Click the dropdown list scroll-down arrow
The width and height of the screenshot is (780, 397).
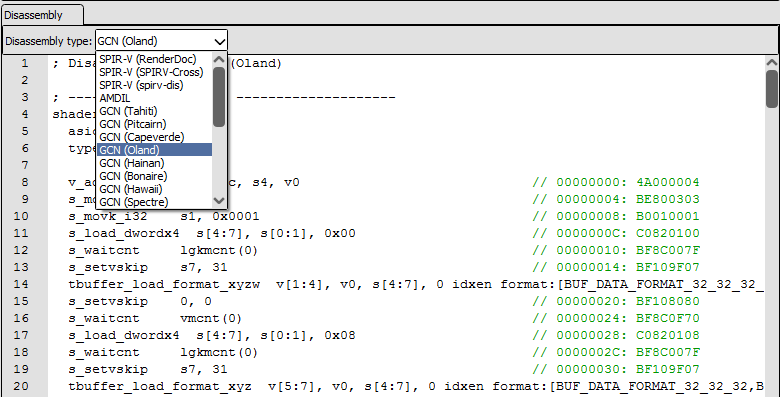219,201
